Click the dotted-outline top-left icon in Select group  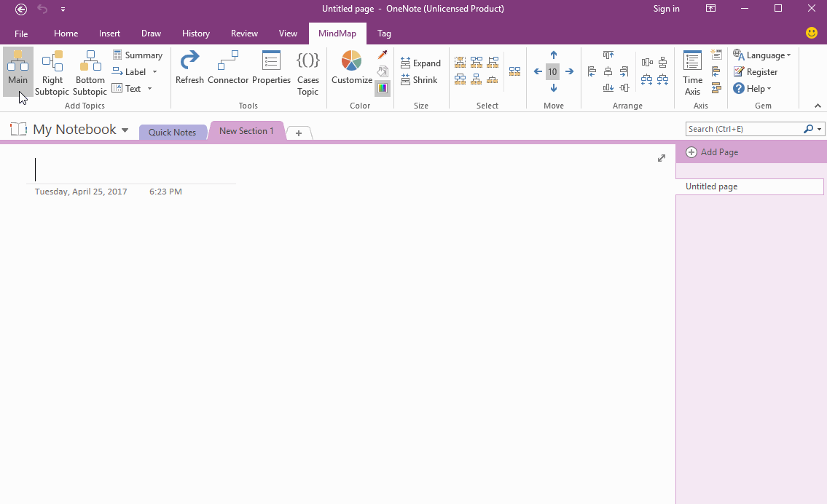pyautogui.click(x=460, y=63)
